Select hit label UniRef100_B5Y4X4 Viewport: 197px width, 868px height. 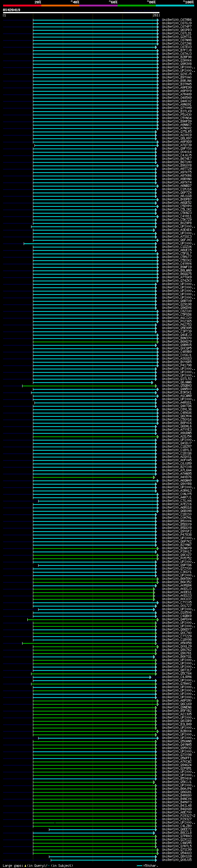tap(177, 779)
